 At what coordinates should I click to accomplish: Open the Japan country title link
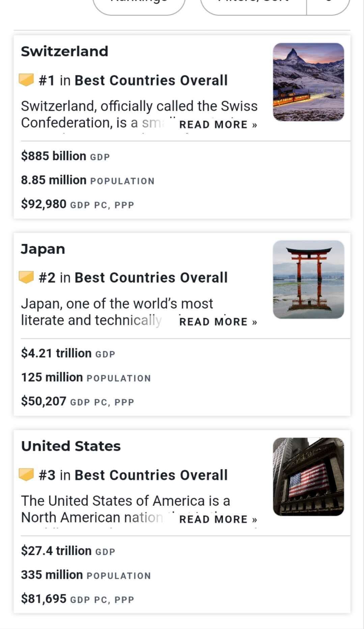43,249
